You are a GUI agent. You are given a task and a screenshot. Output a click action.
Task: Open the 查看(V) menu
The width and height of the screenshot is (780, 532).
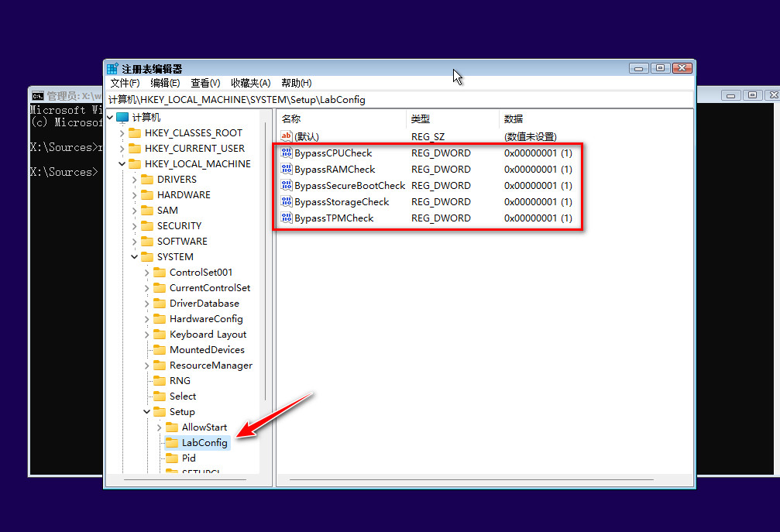point(205,83)
